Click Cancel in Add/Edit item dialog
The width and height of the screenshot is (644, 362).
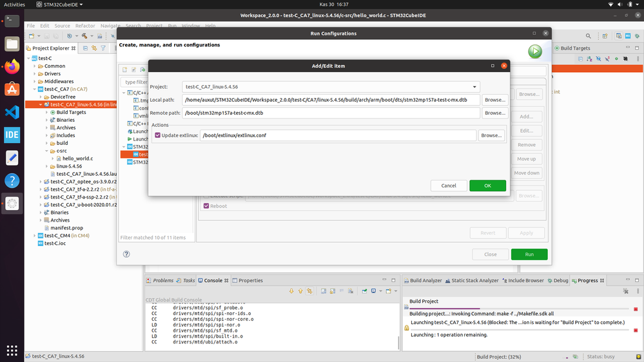click(x=449, y=186)
